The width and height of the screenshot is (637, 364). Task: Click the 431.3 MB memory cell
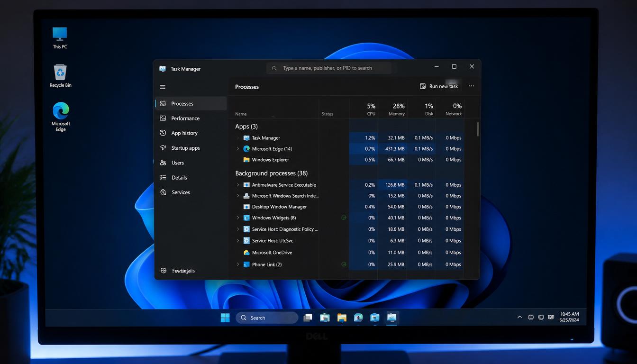[x=392, y=149]
